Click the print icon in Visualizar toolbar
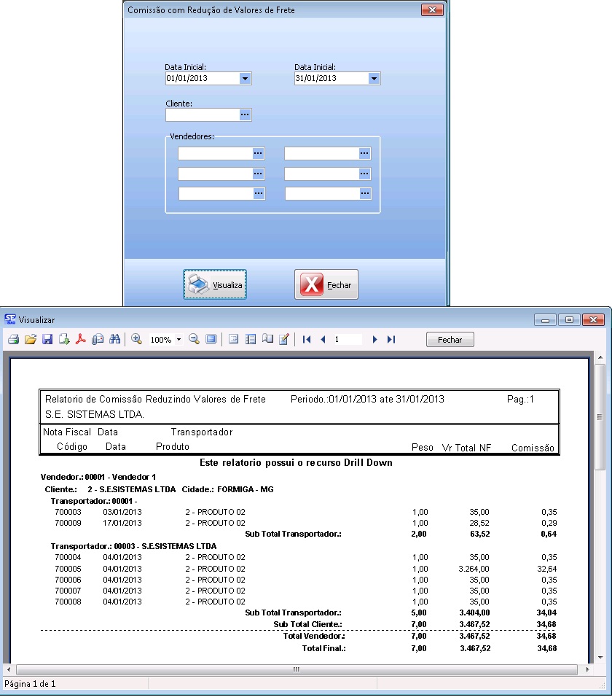The height and width of the screenshot is (700, 612). 13,340
